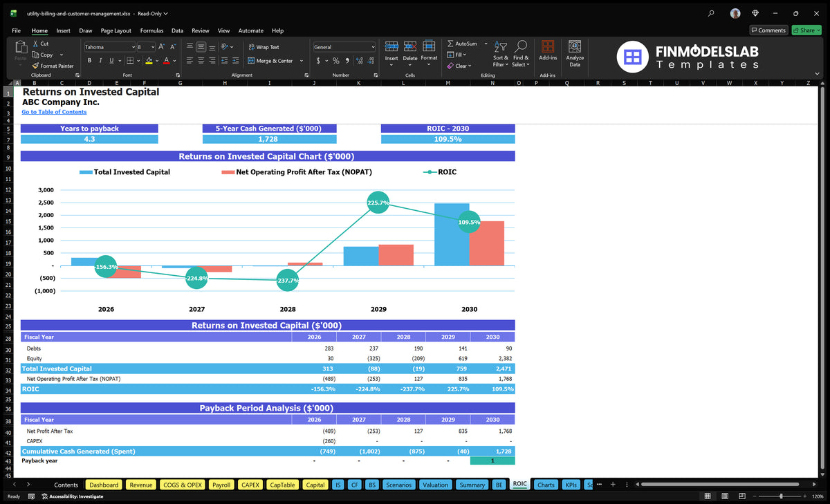Viewport: 830px width, 504px height.
Task: Toggle Bold formatting
Action: pos(89,61)
